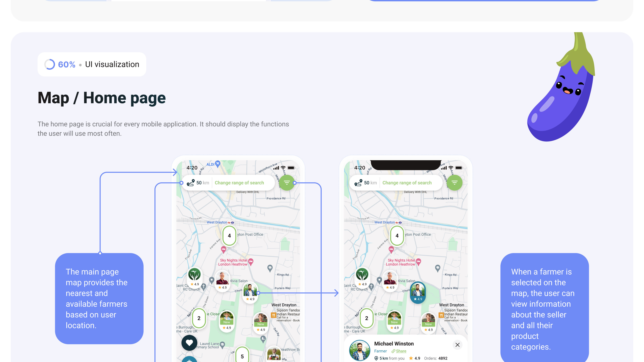
Task: Open cluster marker 4 in left phone
Action: pos(229,236)
